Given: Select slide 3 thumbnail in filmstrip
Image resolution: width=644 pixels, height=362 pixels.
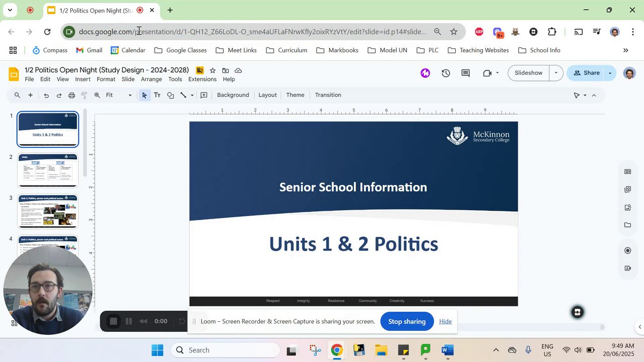Looking at the screenshot, I should coord(48,211).
